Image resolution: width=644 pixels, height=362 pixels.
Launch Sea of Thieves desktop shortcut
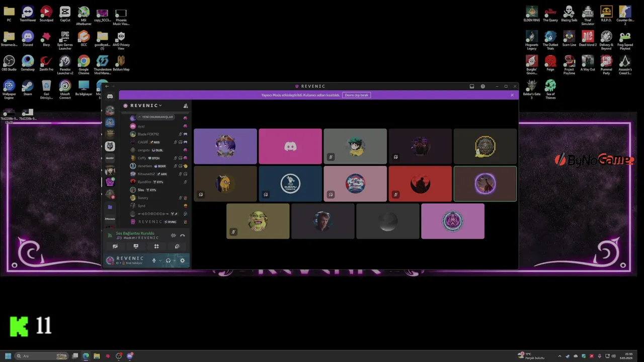click(x=550, y=90)
